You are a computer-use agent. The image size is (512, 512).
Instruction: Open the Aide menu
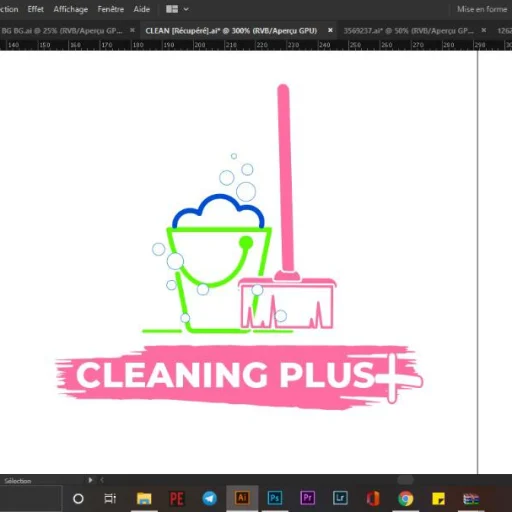(142, 9)
